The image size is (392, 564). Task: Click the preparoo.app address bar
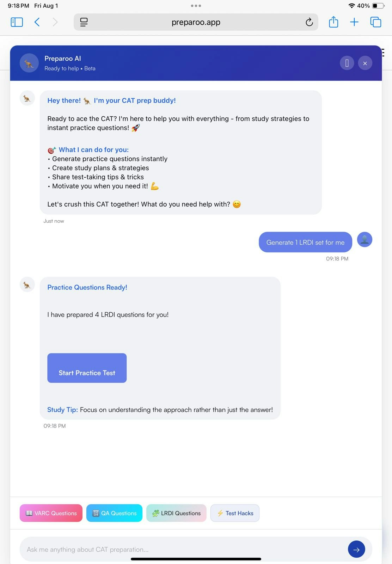click(196, 22)
